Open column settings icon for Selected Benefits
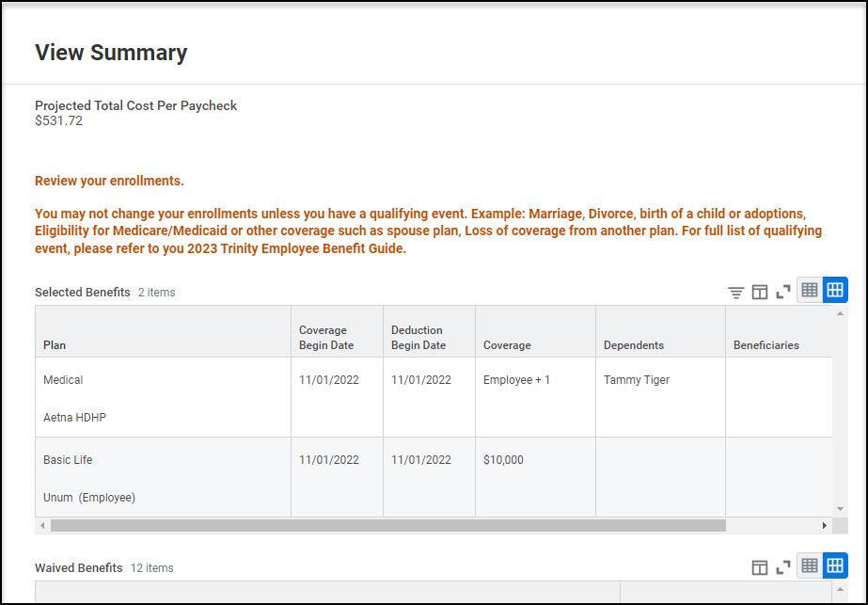Image resolution: width=868 pixels, height=605 pixels. [760, 292]
